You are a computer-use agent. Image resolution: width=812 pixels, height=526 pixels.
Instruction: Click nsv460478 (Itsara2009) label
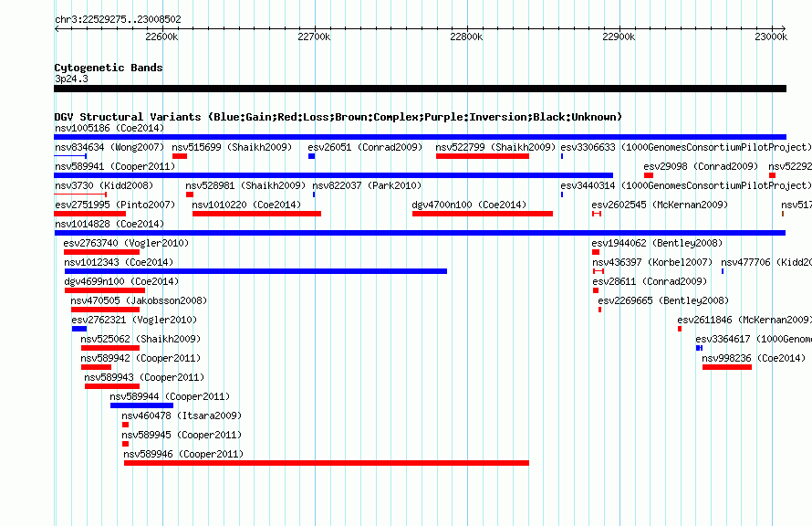tap(182, 416)
